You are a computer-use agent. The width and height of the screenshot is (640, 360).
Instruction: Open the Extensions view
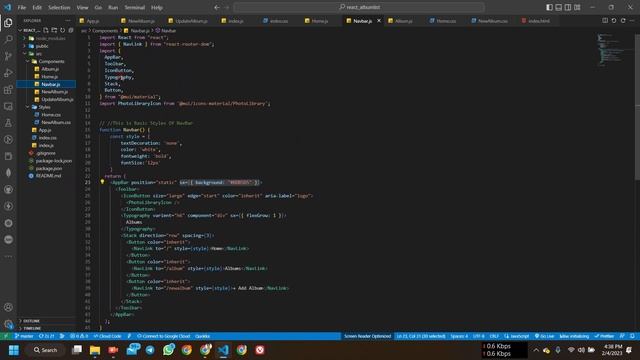click(8, 90)
